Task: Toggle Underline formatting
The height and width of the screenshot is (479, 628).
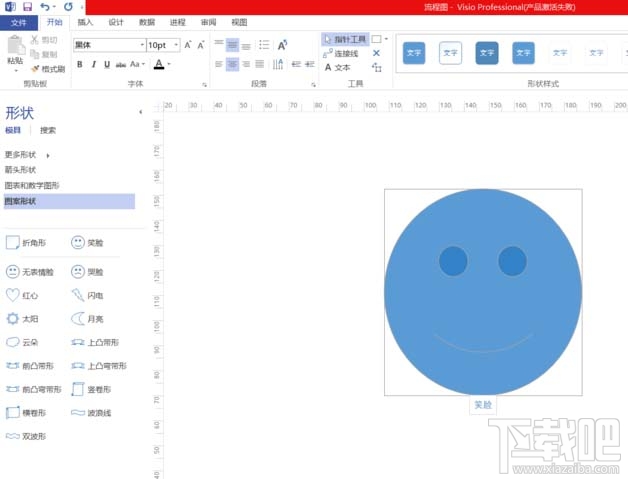Action: click(x=107, y=64)
